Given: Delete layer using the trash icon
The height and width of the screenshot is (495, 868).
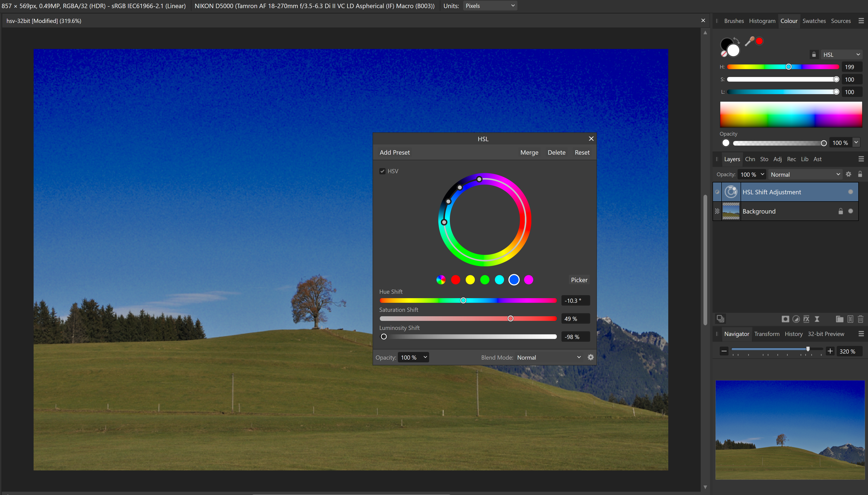Looking at the screenshot, I should [861, 319].
